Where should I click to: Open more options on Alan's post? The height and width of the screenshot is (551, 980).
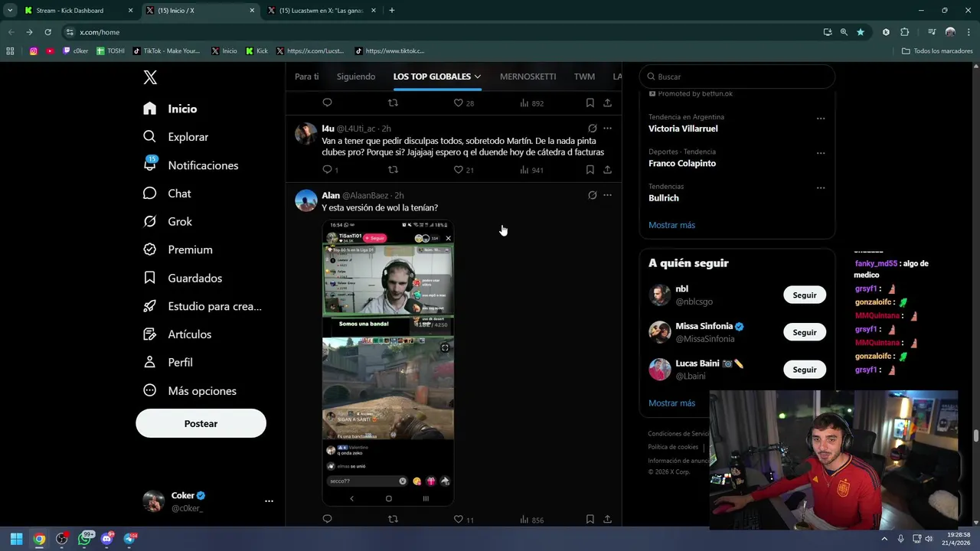(607, 195)
